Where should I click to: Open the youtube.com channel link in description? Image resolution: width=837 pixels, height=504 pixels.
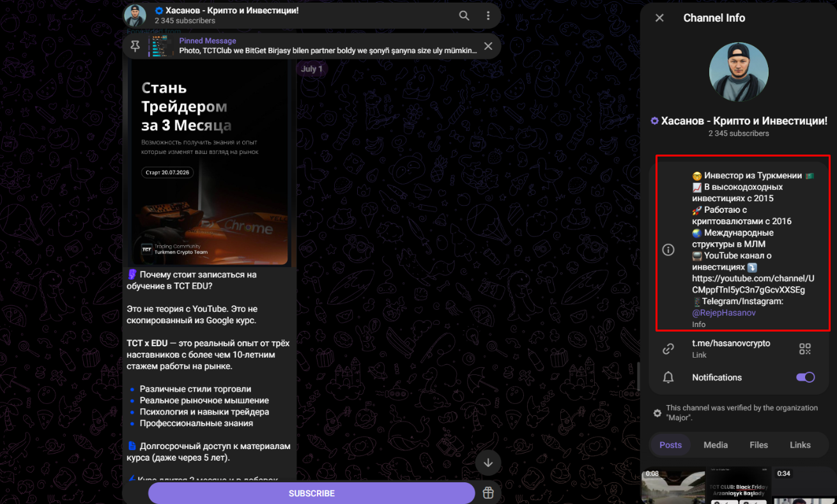[x=753, y=284]
